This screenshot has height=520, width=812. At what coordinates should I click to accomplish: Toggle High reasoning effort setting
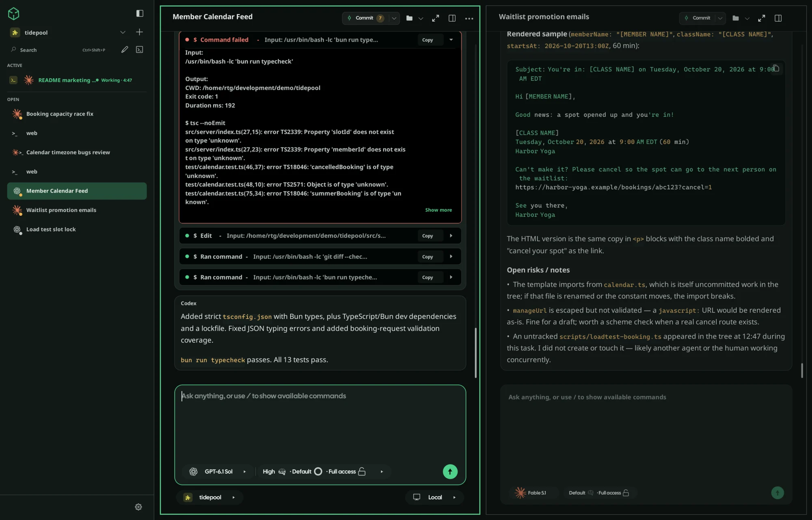274,472
